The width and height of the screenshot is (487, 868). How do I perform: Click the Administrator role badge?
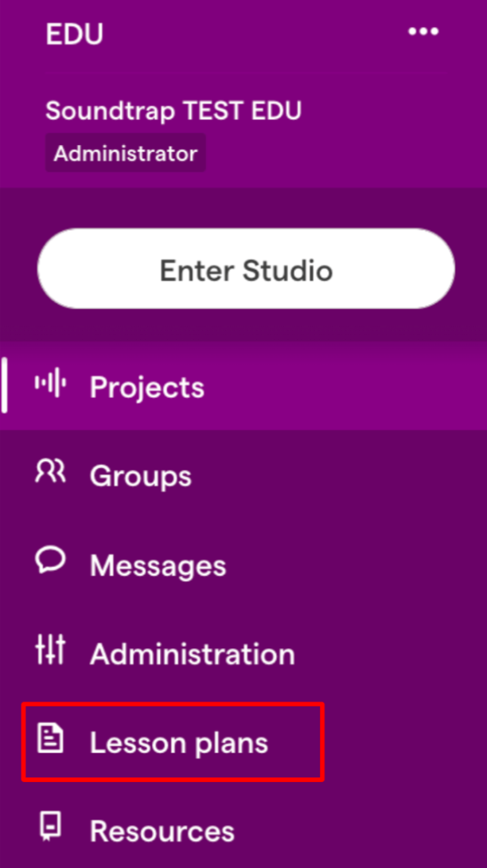coord(125,153)
